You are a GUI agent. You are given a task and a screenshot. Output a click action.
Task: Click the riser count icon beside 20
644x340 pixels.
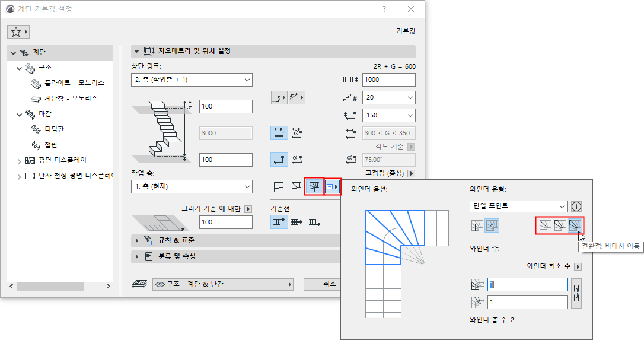pos(350,98)
